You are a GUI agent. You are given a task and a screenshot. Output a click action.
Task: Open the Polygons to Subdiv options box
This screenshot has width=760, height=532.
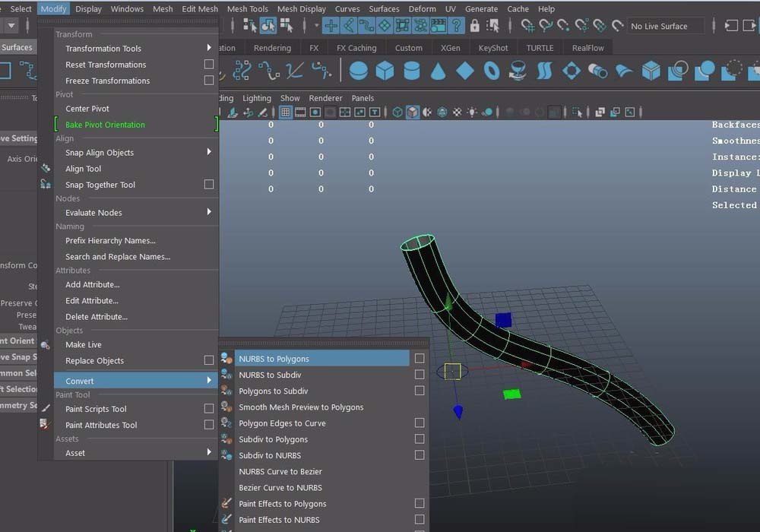tap(419, 391)
